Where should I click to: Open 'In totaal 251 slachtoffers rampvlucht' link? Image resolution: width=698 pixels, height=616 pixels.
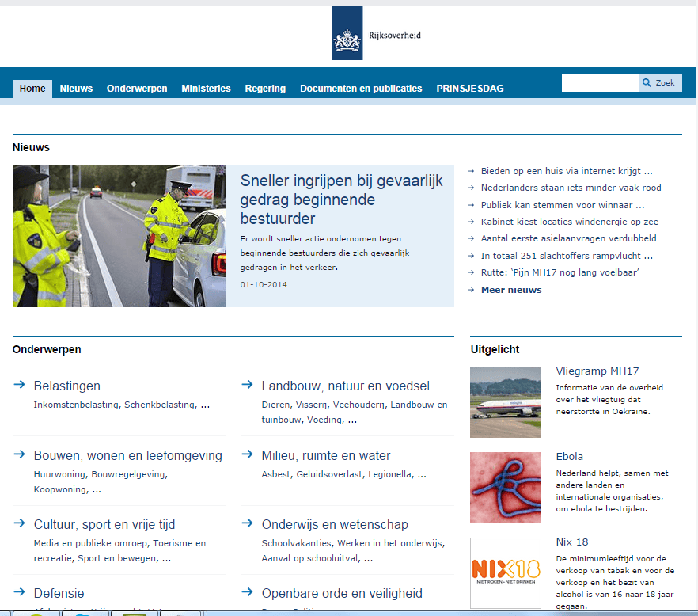point(567,256)
